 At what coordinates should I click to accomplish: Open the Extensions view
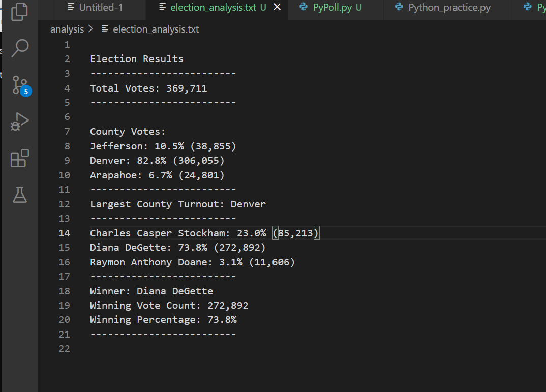tap(19, 158)
